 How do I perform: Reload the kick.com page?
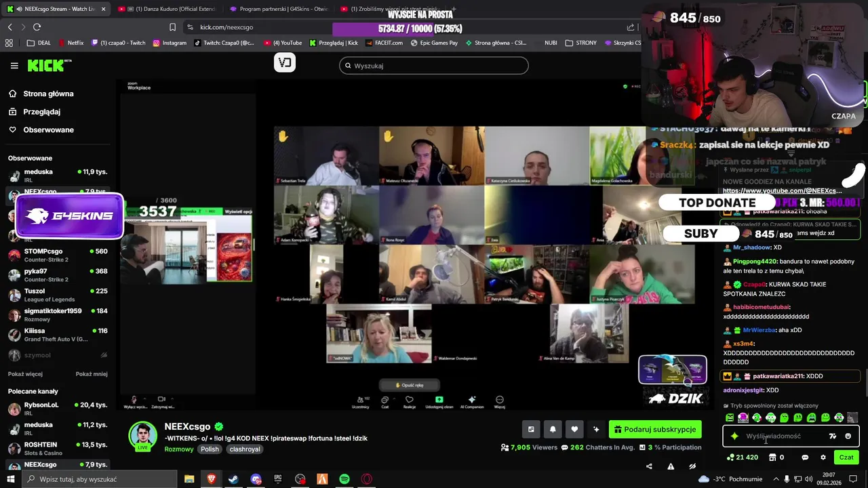(37, 27)
